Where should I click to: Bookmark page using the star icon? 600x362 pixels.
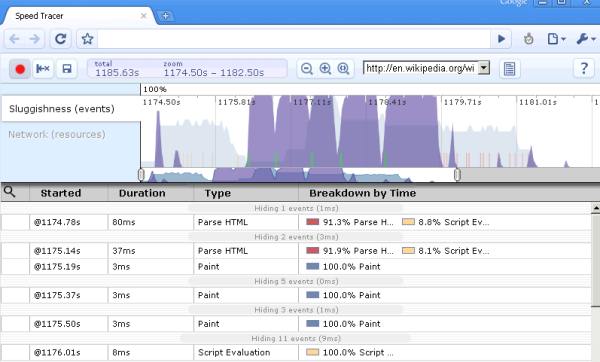tap(87, 39)
